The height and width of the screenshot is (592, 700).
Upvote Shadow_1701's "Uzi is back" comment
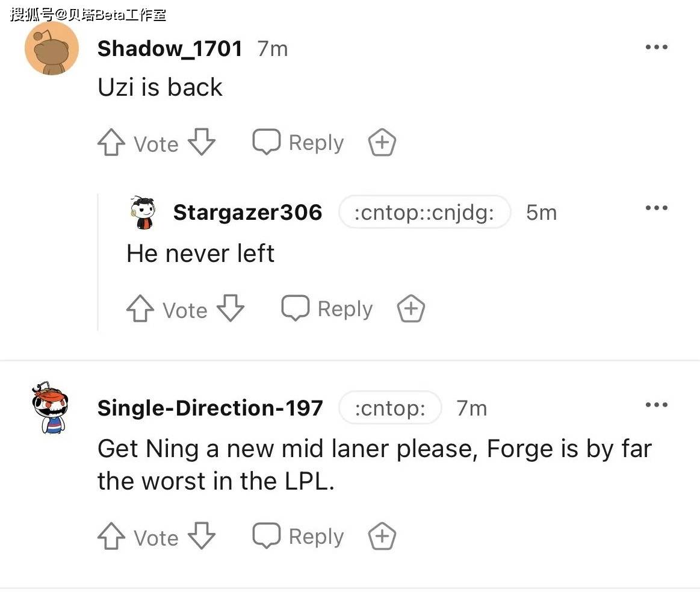pyautogui.click(x=111, y=143)
